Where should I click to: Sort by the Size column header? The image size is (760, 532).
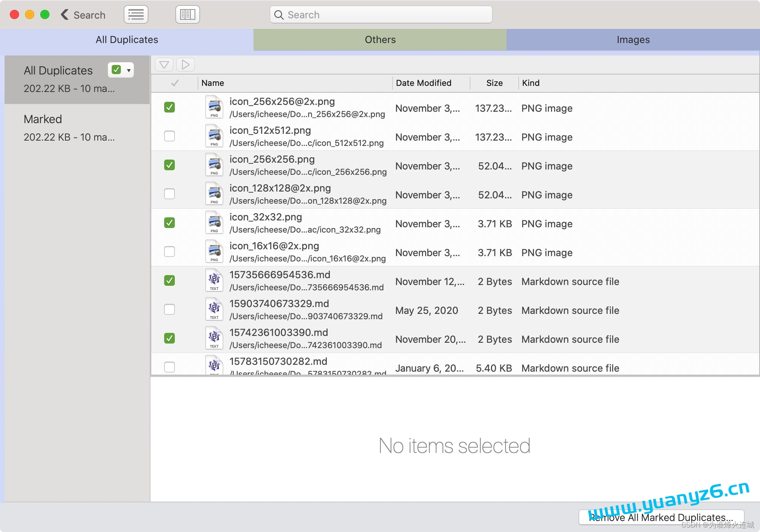click(494, 83)
